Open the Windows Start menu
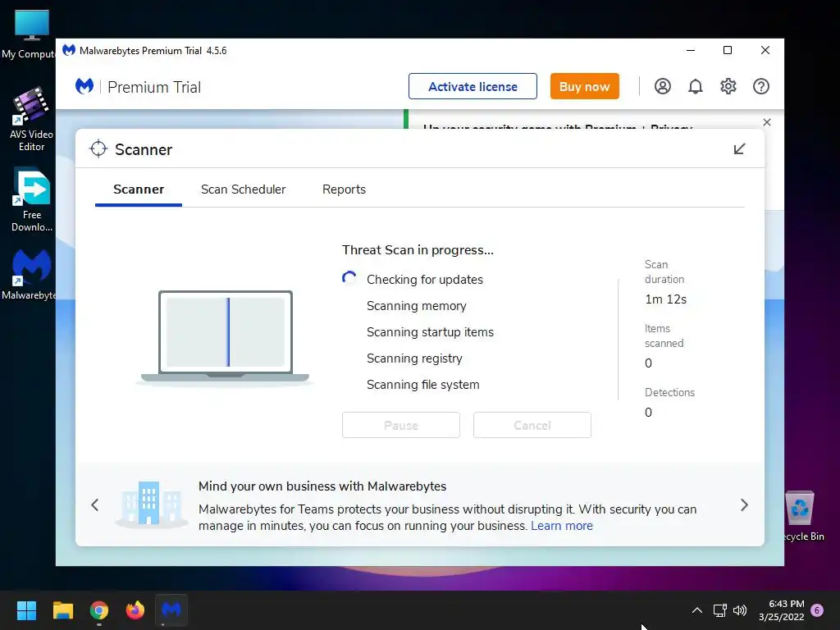 click(x=26, y=610)
